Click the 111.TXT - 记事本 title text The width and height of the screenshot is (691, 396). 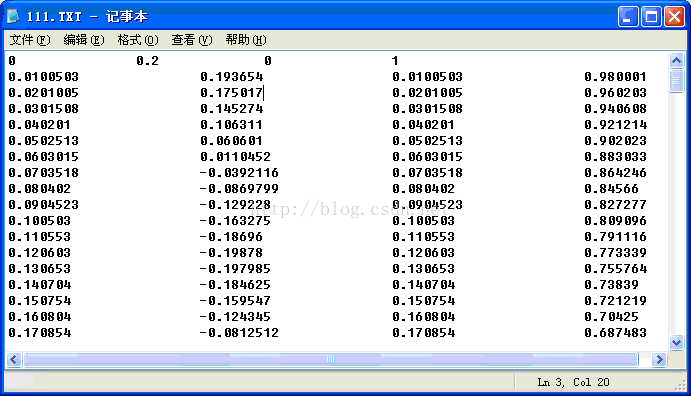pyautogui.click(x=87, y=17)
